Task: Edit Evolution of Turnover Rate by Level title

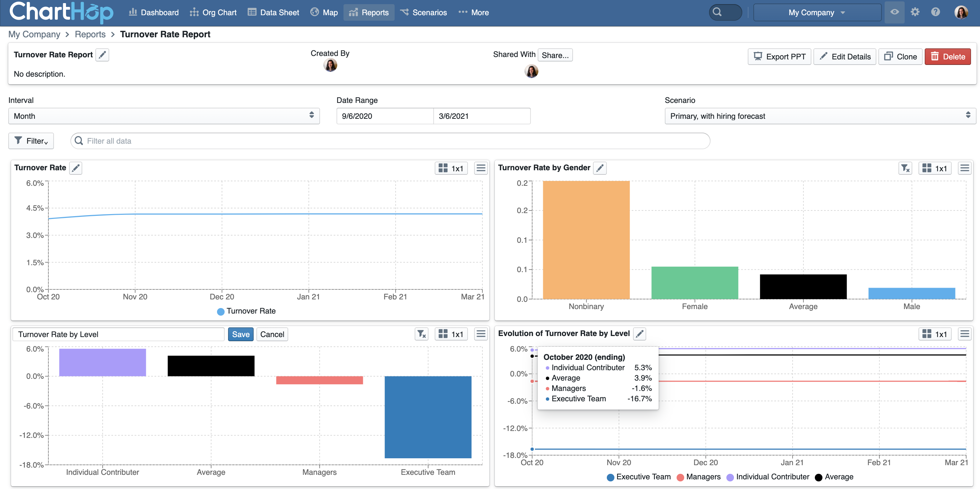Action: [640, 334]
